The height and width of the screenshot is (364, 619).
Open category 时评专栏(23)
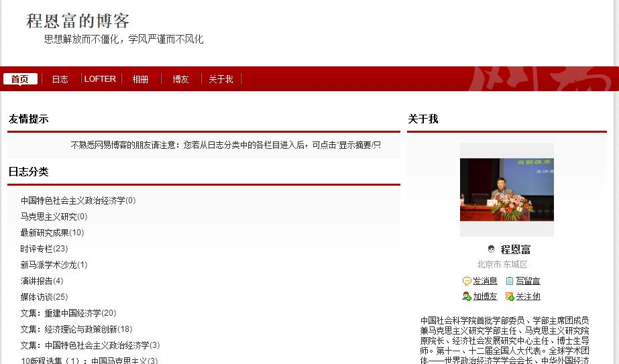tap(44, 249)
